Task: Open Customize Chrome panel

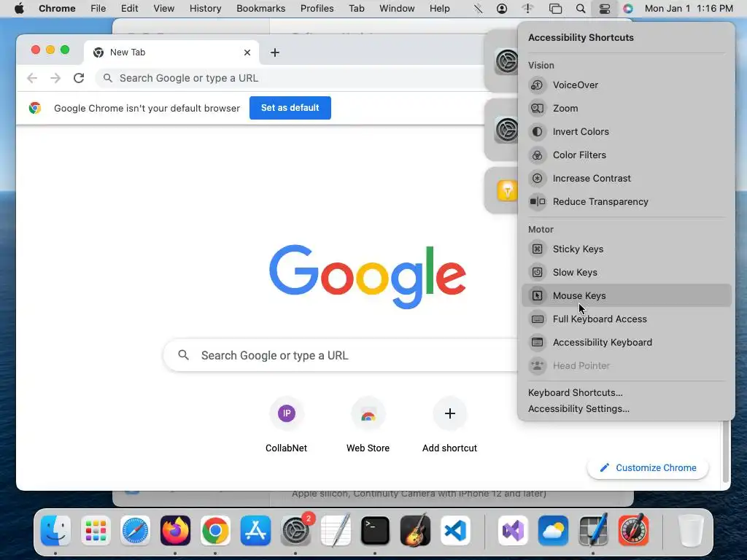Action: coord(648,467)
